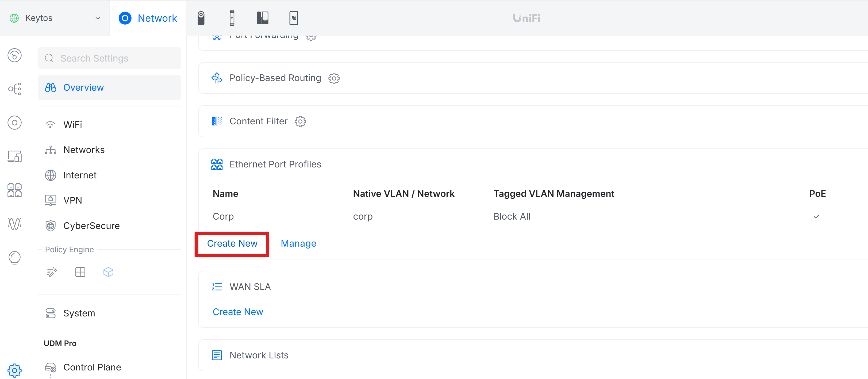Viewport: 868px width, 379px height.
Task: Toggle PoE checkmark for the Corp profile
Action: pyautogui.click(x=816, y=217)
